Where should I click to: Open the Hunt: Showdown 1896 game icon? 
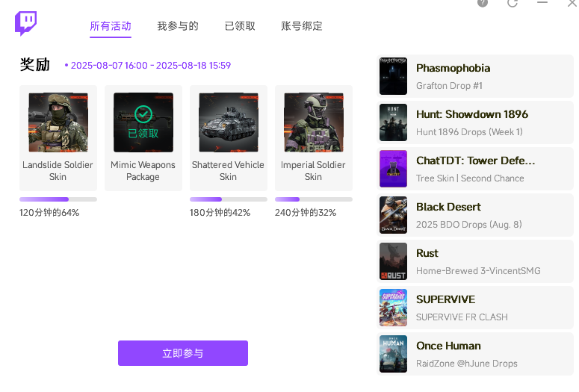click(x=393, y=122)
